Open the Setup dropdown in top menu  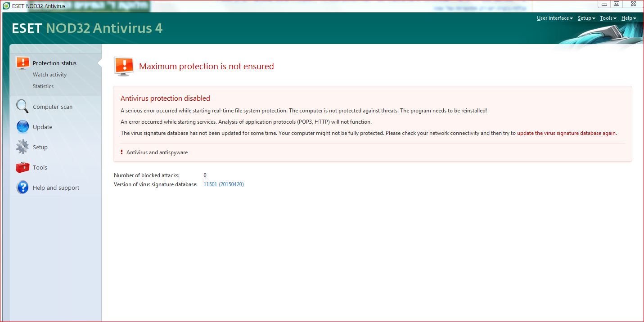pyautogui.click(x=586, y=18)
